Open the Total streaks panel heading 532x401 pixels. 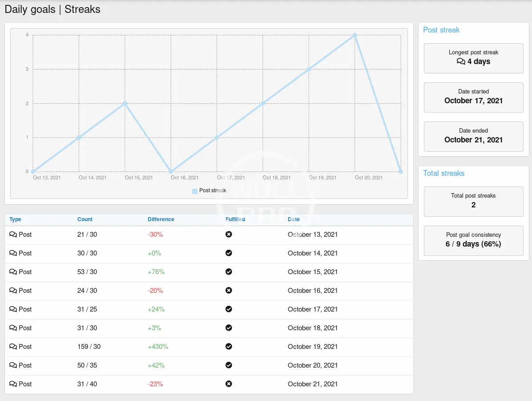coord(443,174)
